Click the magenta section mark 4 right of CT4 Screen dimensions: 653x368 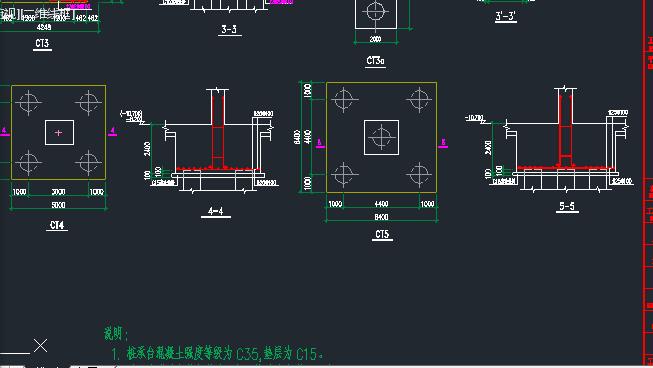[x=112, y=131]
